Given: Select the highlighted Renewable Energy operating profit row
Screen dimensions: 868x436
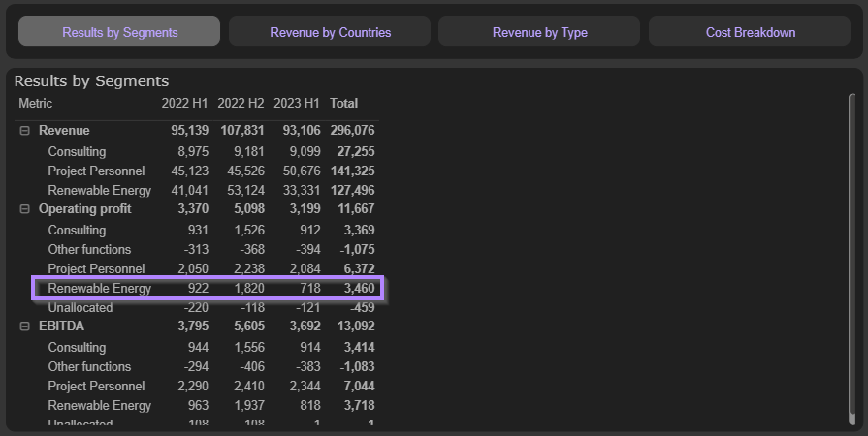Looking at the screenshot, I should 99,288.
